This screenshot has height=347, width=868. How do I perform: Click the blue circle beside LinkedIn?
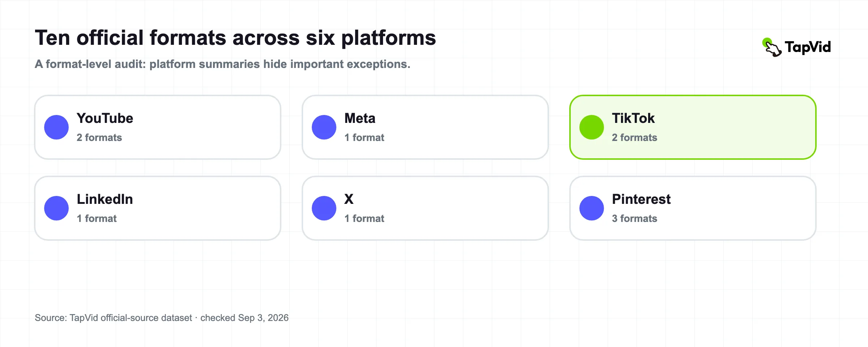tap(56, 208)
